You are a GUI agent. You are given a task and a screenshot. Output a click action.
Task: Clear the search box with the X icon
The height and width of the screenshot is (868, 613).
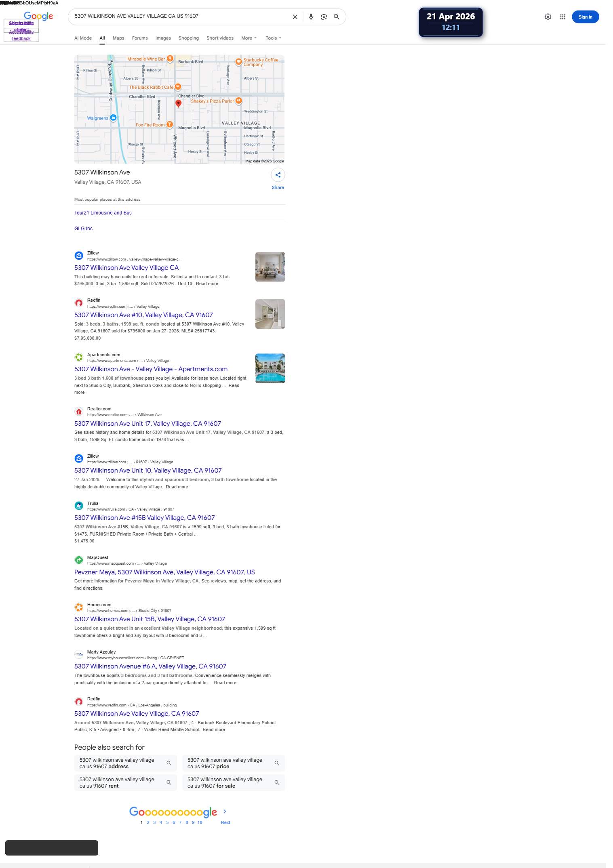click(295, 17)
